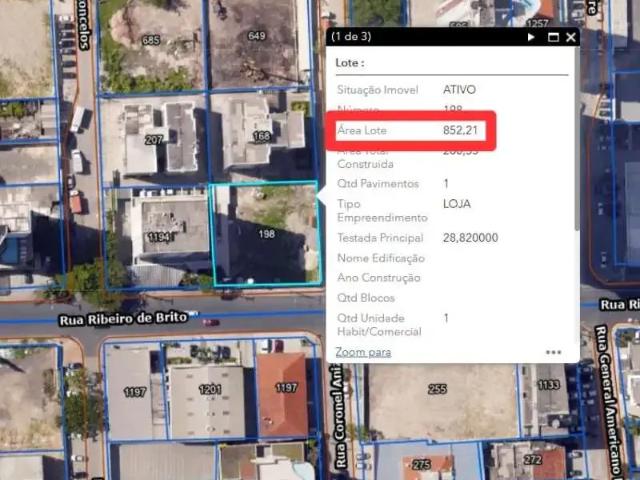Viewport: 640px width, 480px height.
Task: Select lot 1133 on the map
Action: click(549, 384)
